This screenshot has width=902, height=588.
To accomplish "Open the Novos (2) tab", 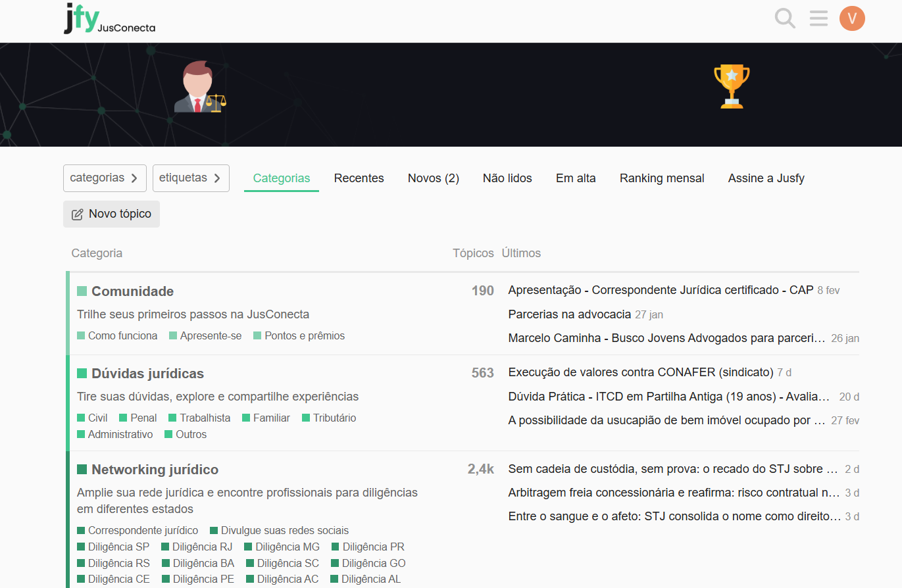I will 433,178.
